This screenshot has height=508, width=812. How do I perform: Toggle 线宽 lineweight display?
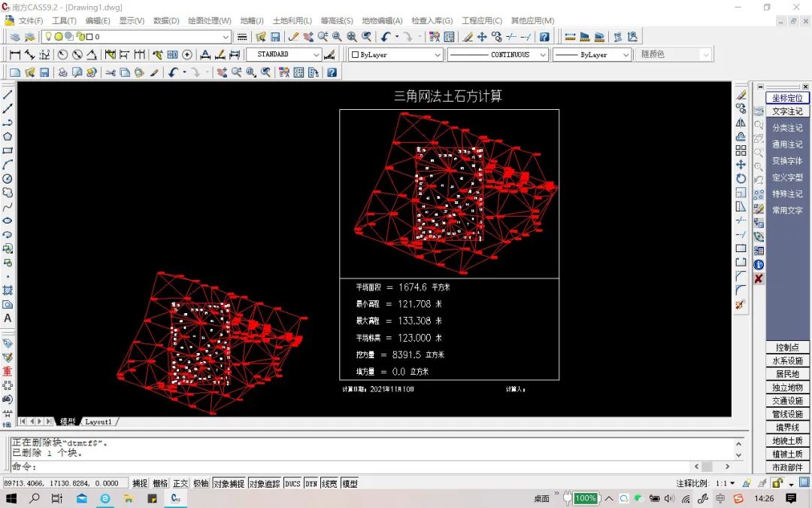[x=329, y=484]
